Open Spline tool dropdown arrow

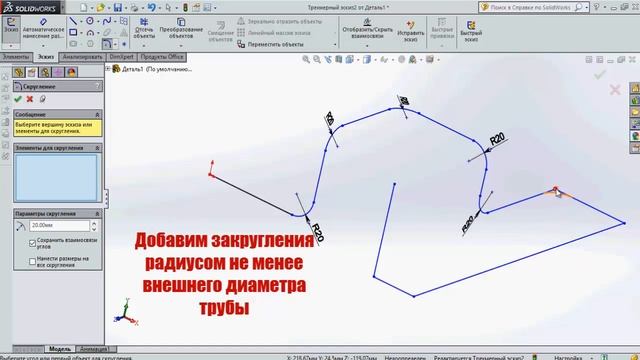(115, 21)
